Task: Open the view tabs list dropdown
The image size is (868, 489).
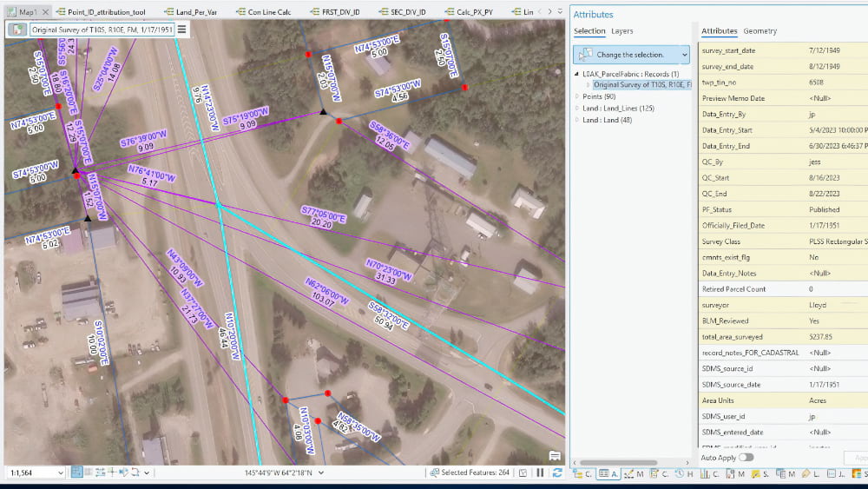Action: [x=560, y=11]
